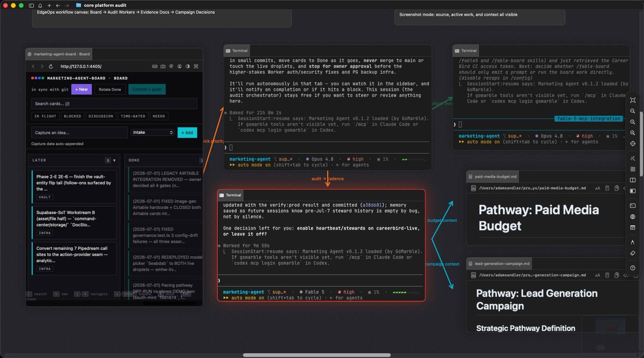644x358 pixels.
Task: Toggle the DISCUSSION filter chip
Action: [101, 116]
